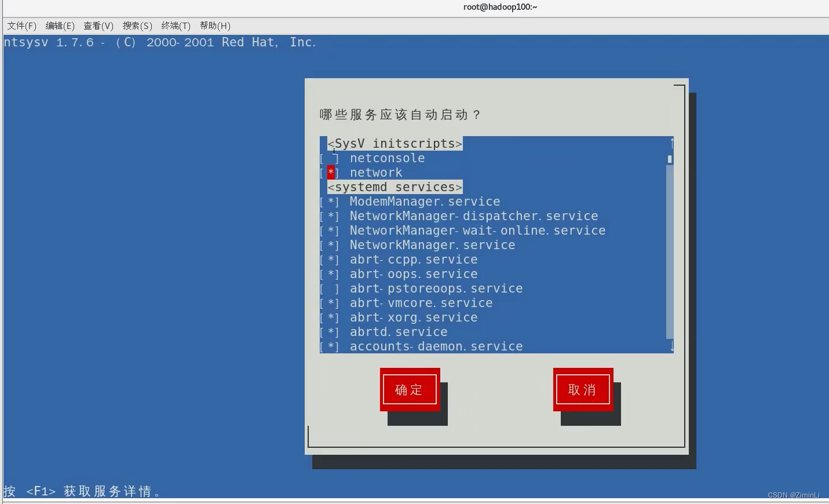Select the <systemd services> header row
Viewport: 829px width, 504px height.
(395, 187)
